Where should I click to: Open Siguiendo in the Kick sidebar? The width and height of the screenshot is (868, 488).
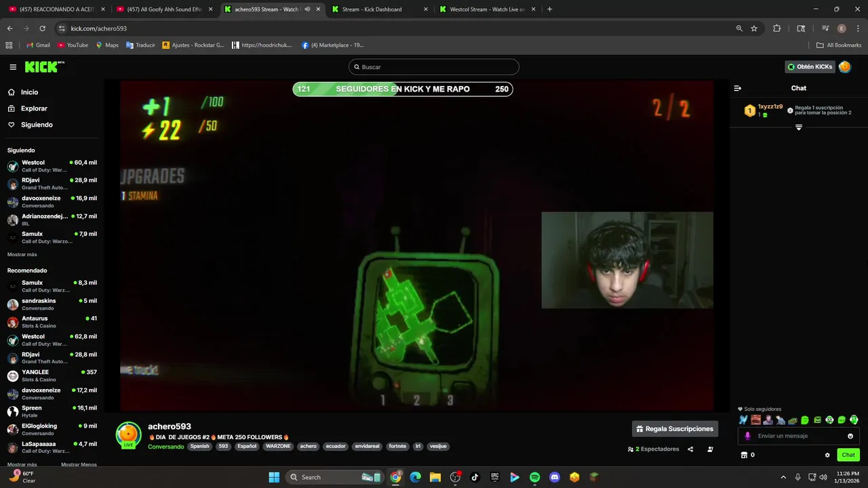point(30,125)
